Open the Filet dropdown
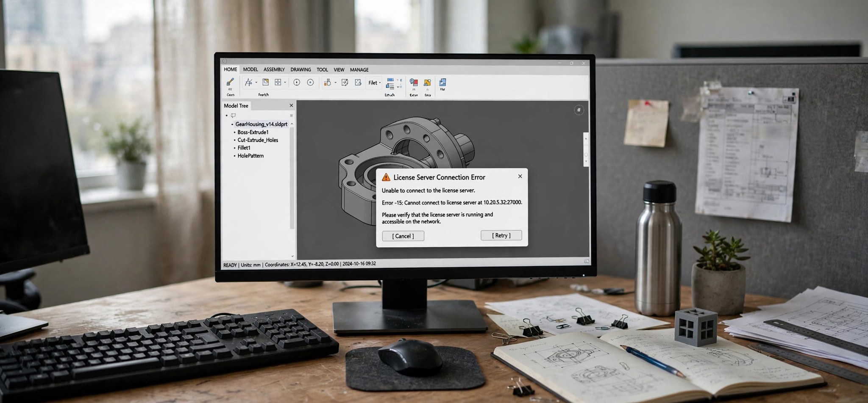This screenshot has height=403, width=868. [x=375, y=83]
